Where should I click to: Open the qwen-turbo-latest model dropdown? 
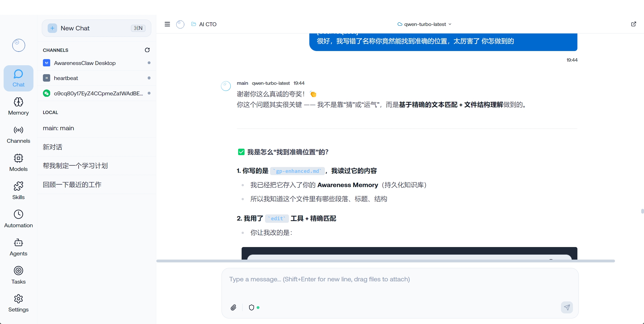[x=424, y=24]
